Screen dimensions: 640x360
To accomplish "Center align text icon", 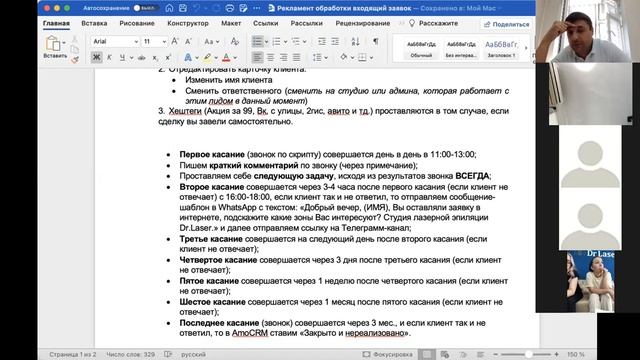I will (270, 58).
